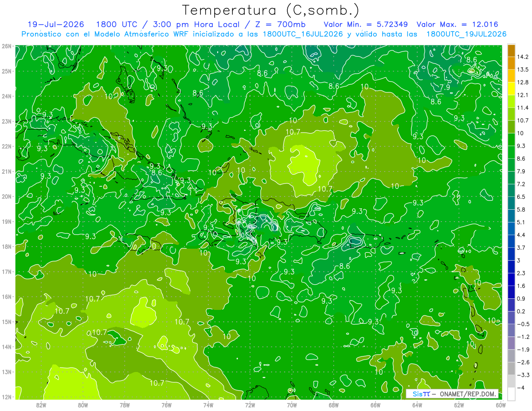Click the 26N latitude axis label
532x411 pixels.
pos(7,46)
